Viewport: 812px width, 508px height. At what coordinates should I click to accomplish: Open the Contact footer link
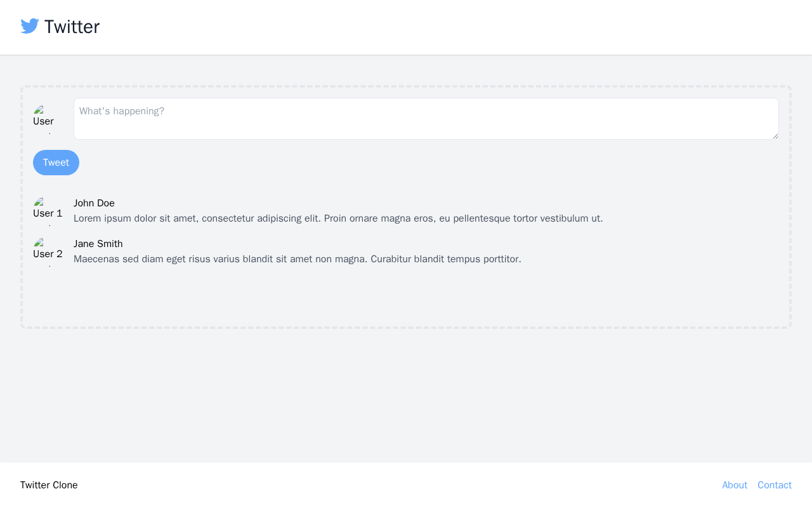pos(775,485)
